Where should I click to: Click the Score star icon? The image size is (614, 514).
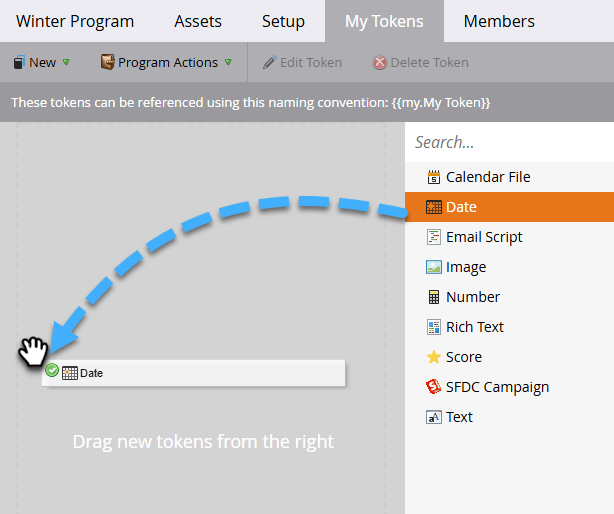coord(433,357)
